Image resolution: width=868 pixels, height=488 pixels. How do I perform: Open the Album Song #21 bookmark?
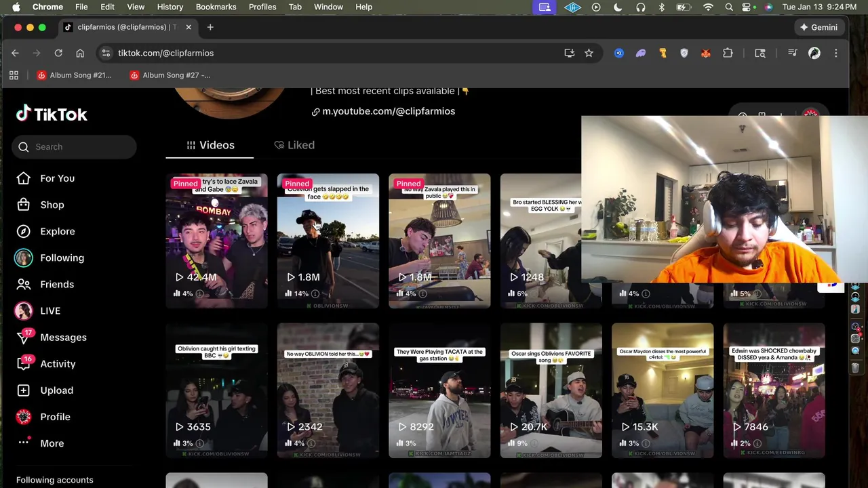click(74, 75)
